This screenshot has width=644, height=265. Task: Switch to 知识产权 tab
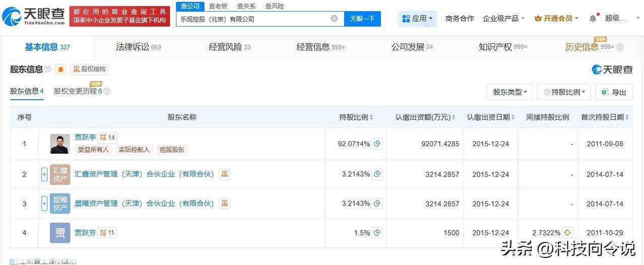503,47
